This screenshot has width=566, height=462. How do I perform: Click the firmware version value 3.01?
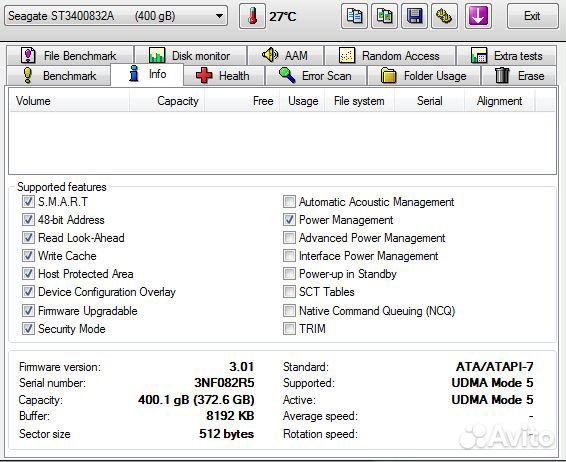coord(242,367)
